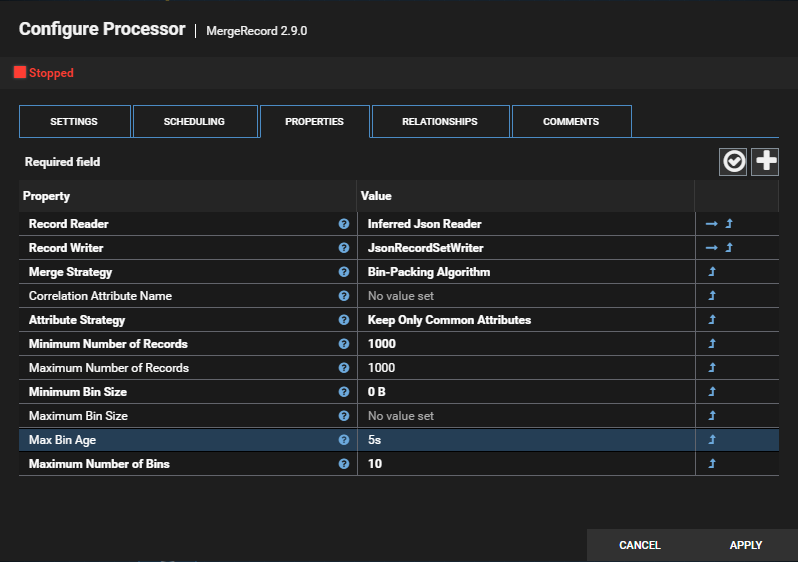798x562 pixels.
Task: Open help for Record Reader property
Action: click(x=344, y=224)
